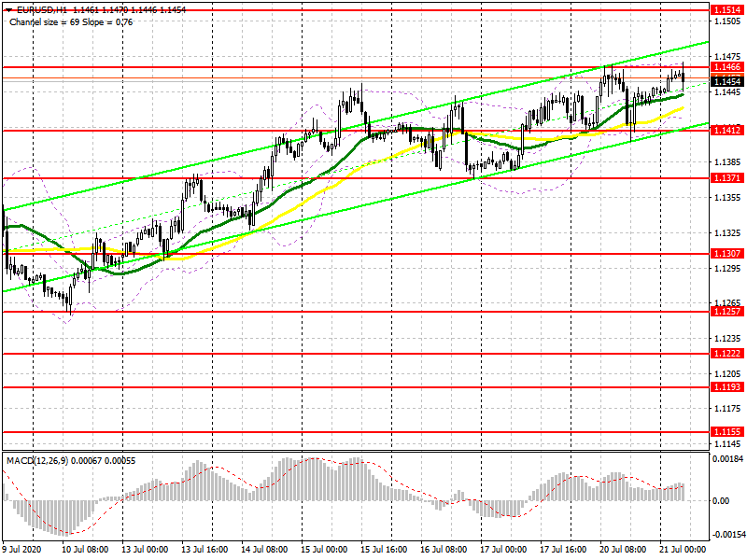Select the 1.1193 red level price tag

click(x=726, y=387)
